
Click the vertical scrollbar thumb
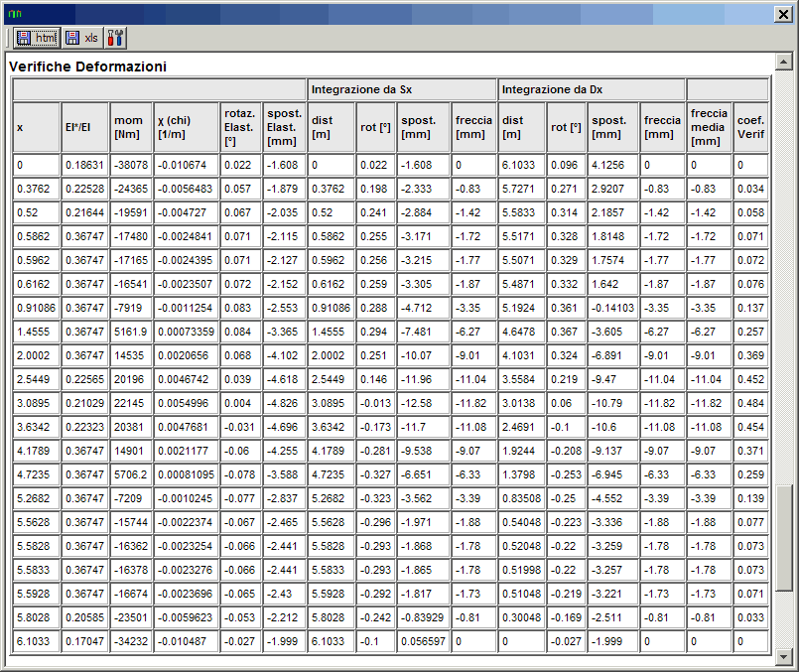pos(783,538)
